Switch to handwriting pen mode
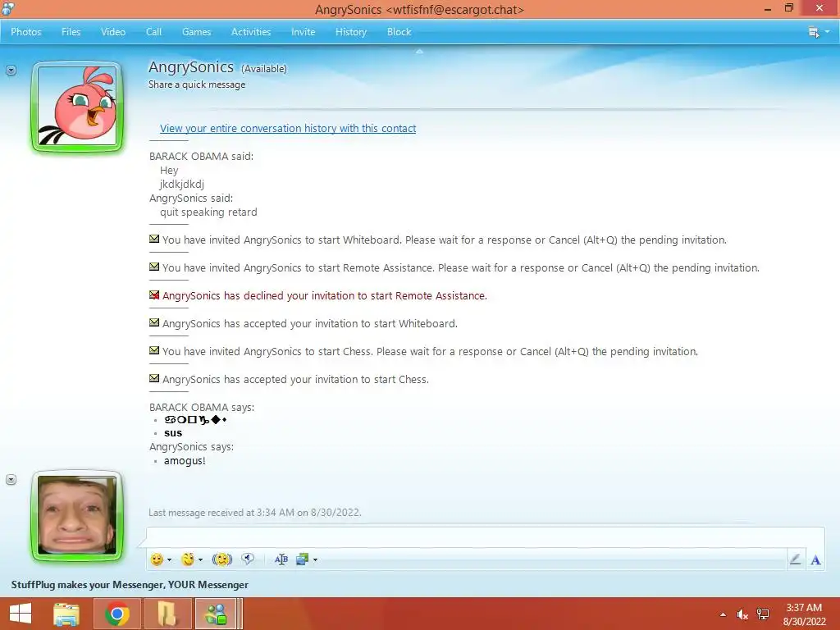This screenshot has width=840, height=630. tap(795, 559)
